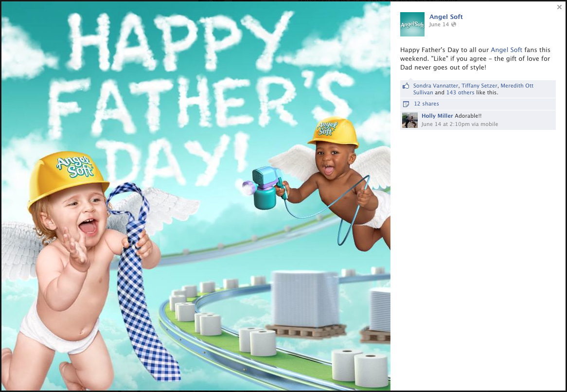
Task: Follow the Angel Soft link in caption
Action: (x=506, y=50)
